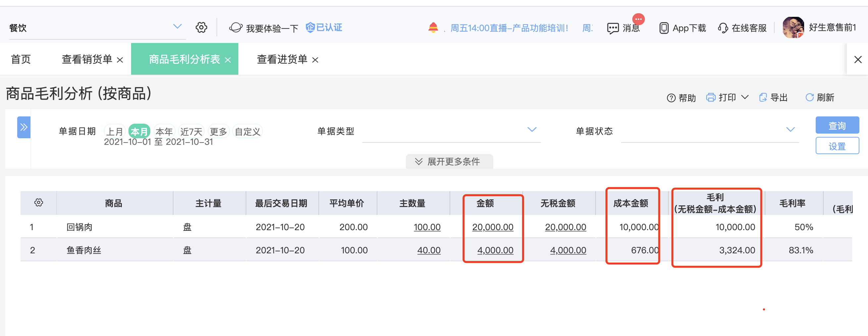This screenshot has width=868, height=336.
Task: Click the 帮助 help question icon
Action: pos(671,98)
